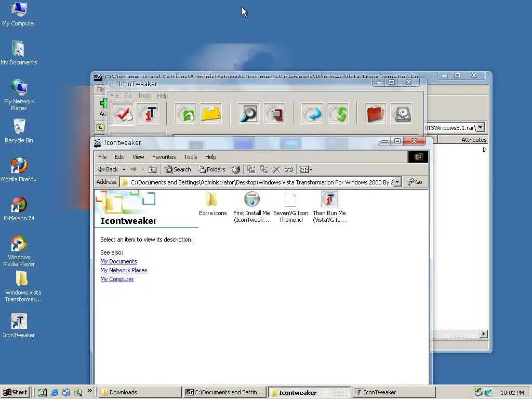The width and height of the screenshot is (532, 399).
Task: Click the green refresh arrows icon in IconTweaker
Action: pyautogui.click(x=338, y=114)
